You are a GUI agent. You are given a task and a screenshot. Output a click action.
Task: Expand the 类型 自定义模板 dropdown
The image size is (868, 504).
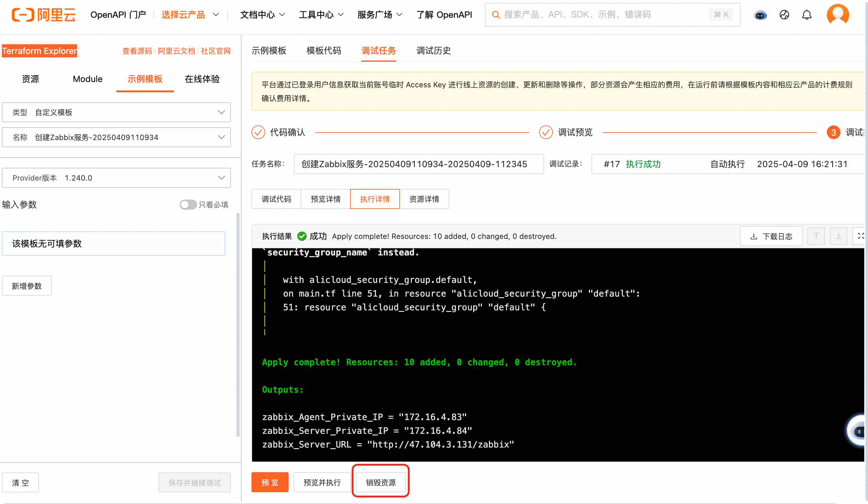coord(116,112)
